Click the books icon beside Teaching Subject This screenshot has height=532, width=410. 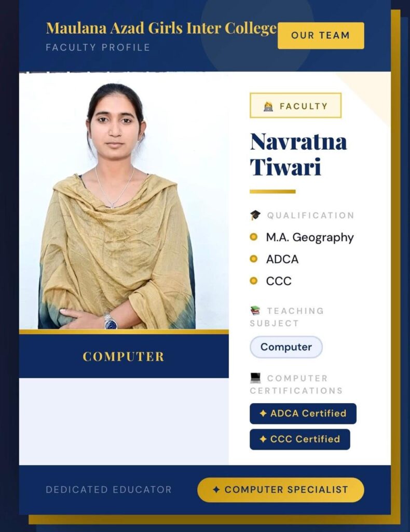click(255, 310)
